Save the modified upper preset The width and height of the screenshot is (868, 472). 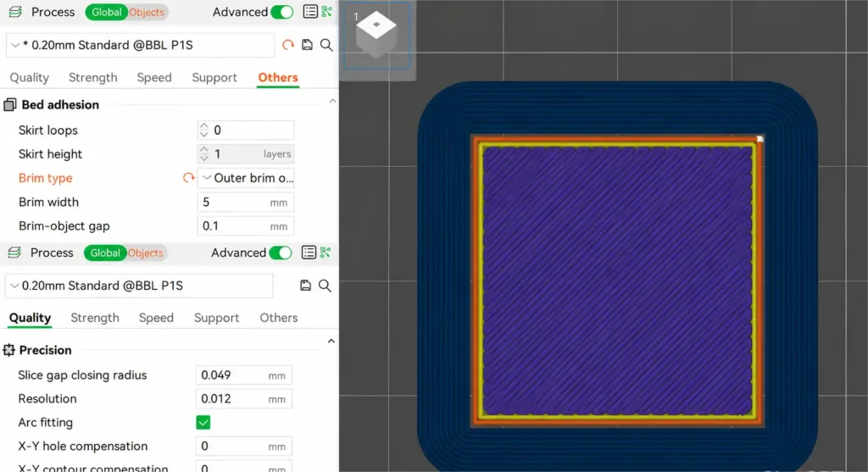pos(307,45)
